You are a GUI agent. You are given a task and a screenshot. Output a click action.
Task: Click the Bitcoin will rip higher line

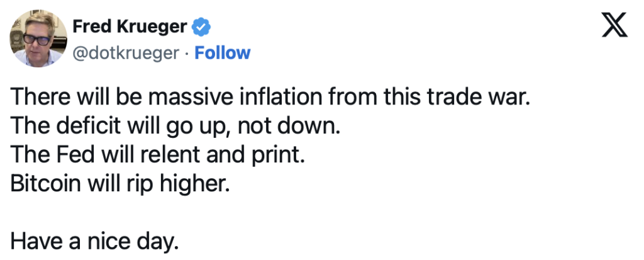coord(120,184)
